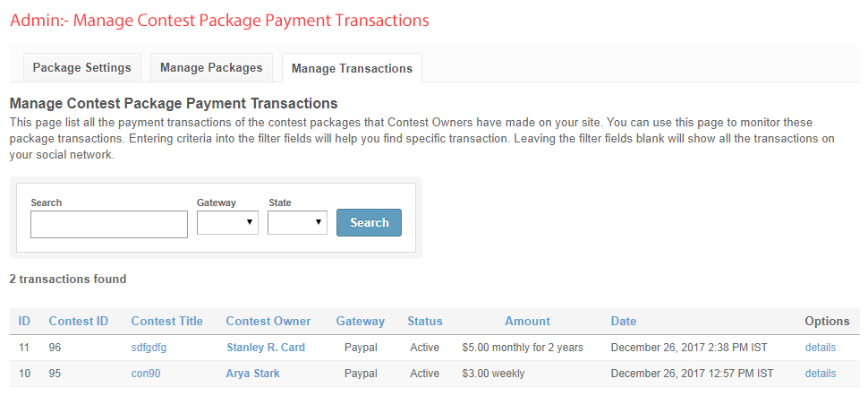Screen dimensions: 868x396
Task: View details for transaction 11
Action: click(x=821, y=348)
